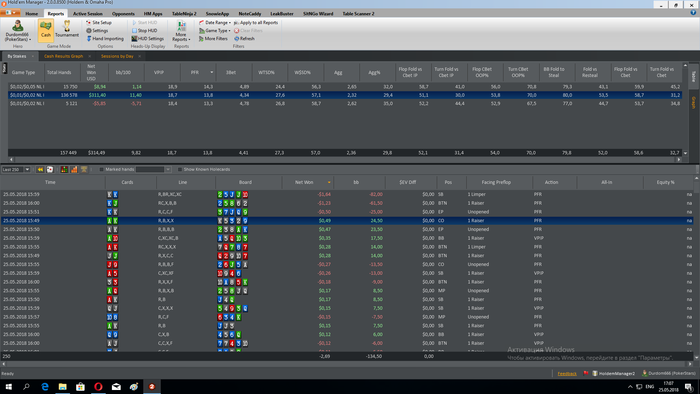
Task: Open Graph side panel tab
Action: pos(694,103)
